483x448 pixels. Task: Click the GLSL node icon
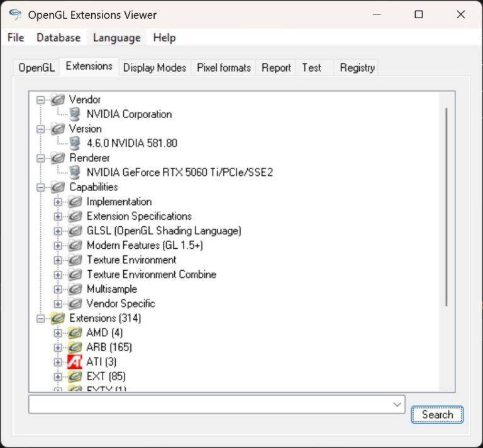pyautogui.click(x=75, y=231)
